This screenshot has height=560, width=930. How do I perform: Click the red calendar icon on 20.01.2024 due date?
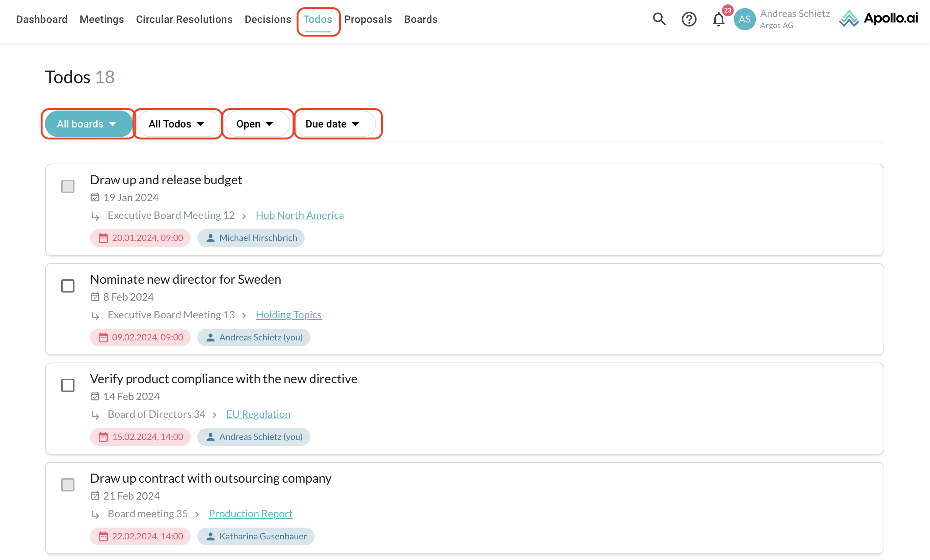click(103, 238)
